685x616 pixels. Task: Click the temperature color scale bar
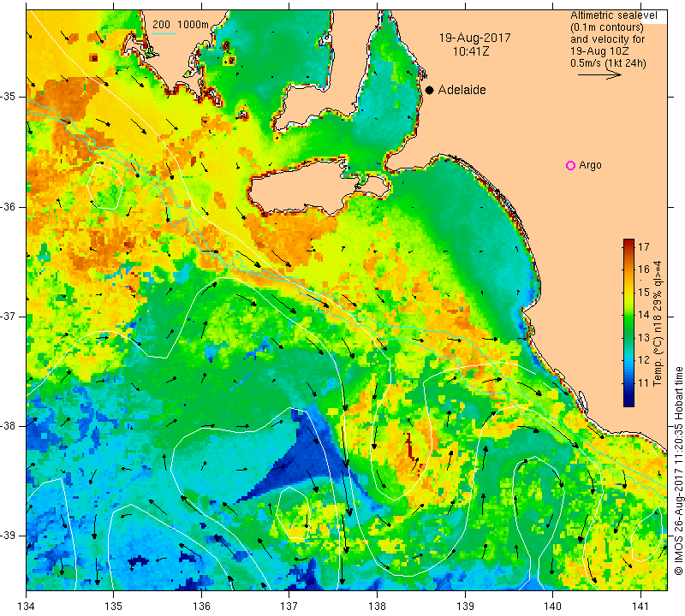628,323
